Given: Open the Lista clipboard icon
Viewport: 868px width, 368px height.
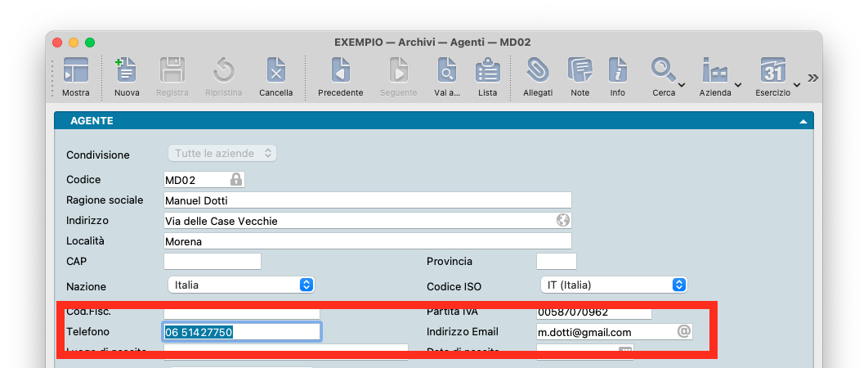Looking at the screenshot, I should coord(488,72).
